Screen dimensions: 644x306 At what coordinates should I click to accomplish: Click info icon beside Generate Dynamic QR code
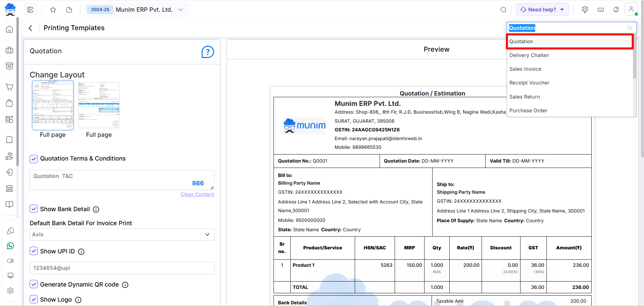pyautogui.click(x=125, y=285)
